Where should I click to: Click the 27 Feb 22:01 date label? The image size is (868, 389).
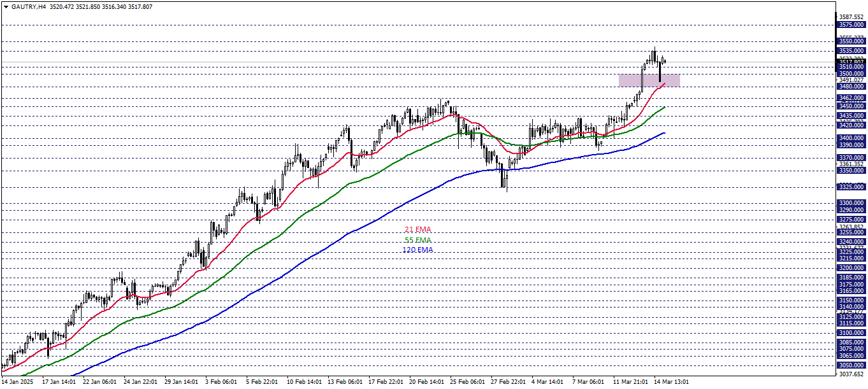click(508, 382)
